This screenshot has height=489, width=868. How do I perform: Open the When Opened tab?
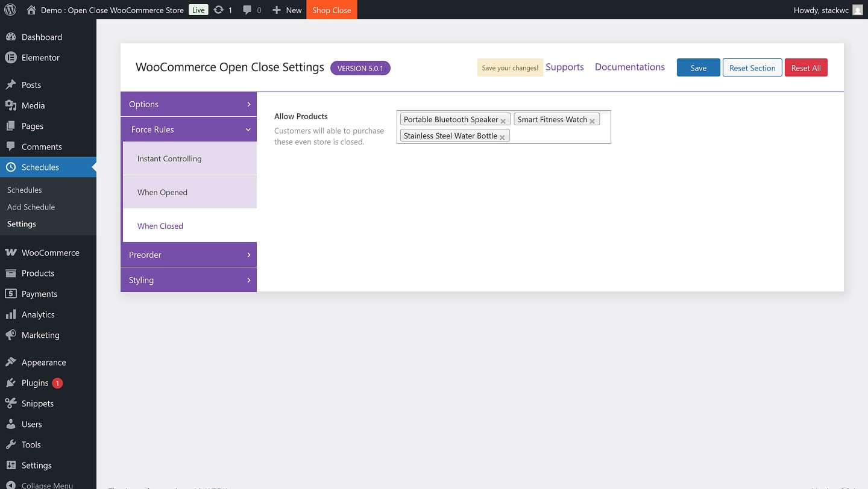pos(190,192)
